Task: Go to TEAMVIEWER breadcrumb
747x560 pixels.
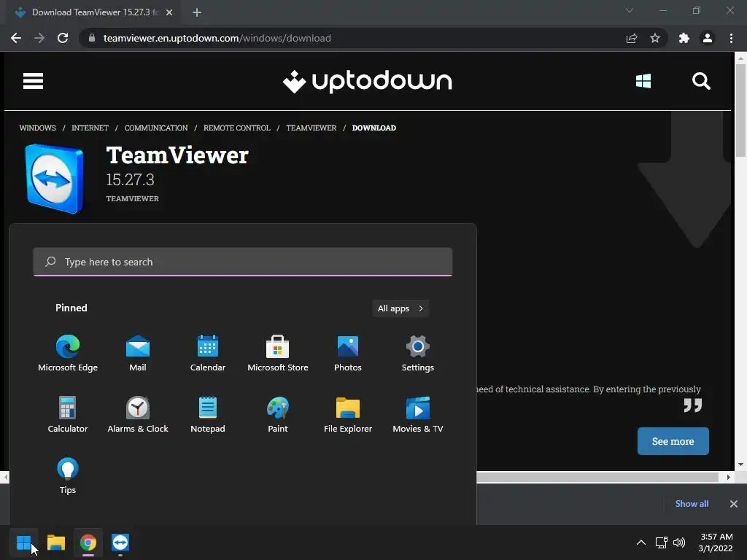Action: [311, 128]
